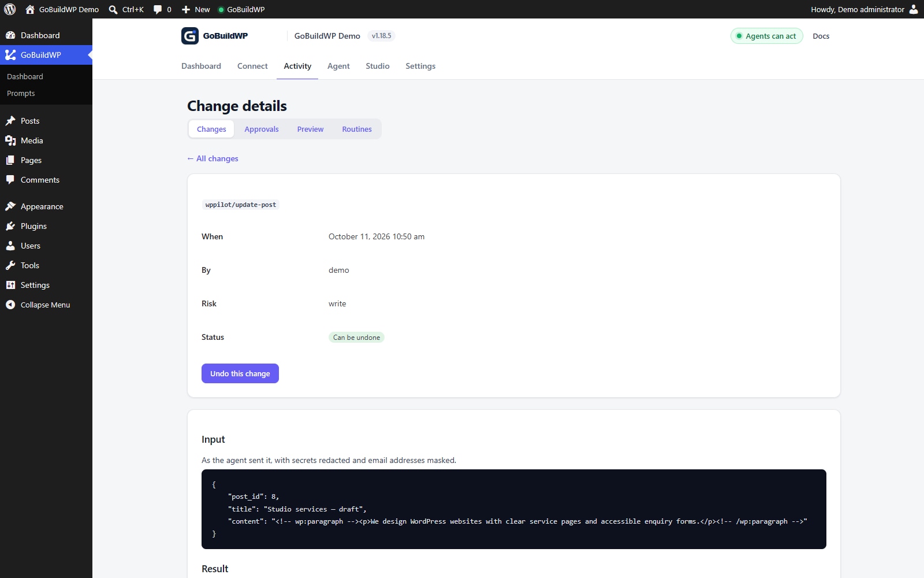
Task: Collapse the menu using the arrow icon
Action: tap(10, 305)
